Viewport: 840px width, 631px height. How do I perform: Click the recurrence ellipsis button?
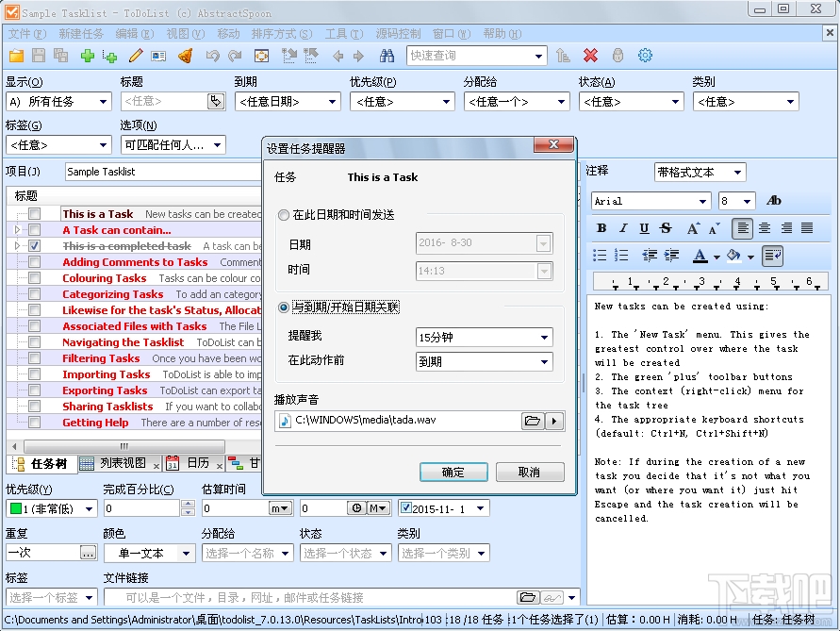[x=88, y=552]
